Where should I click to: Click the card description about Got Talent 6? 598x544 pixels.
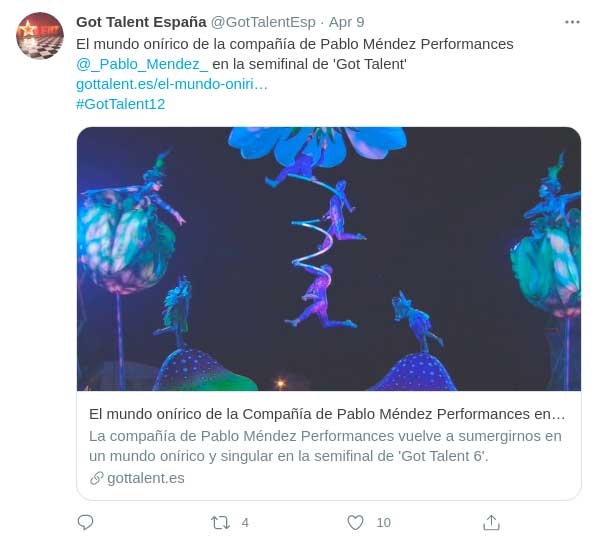pos(325,446)
